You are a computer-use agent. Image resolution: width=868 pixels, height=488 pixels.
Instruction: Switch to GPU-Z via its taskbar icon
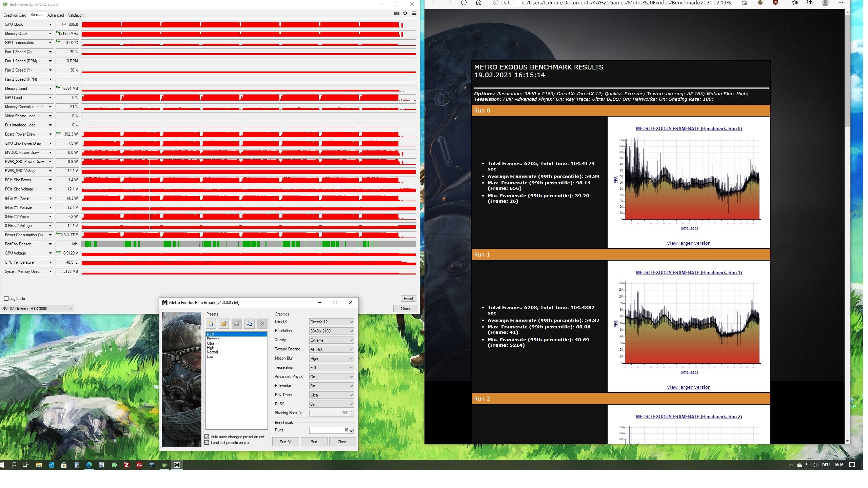click(x=164, y=465)
